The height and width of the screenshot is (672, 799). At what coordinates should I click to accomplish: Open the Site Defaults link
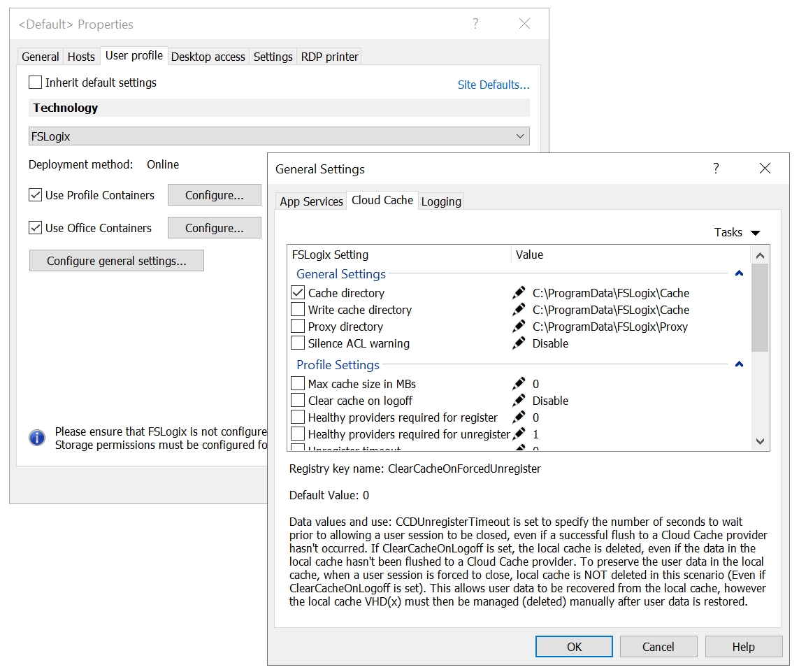pyautogui.click(x=494, y=85)
